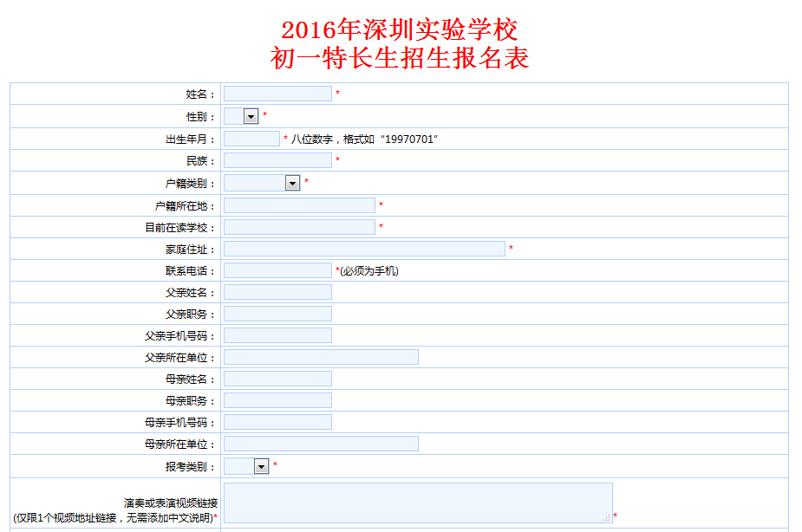Select the 父亲职务 text field
Image resolution: width=802 pixels, height=532 pixels.
tap(277, 314)
